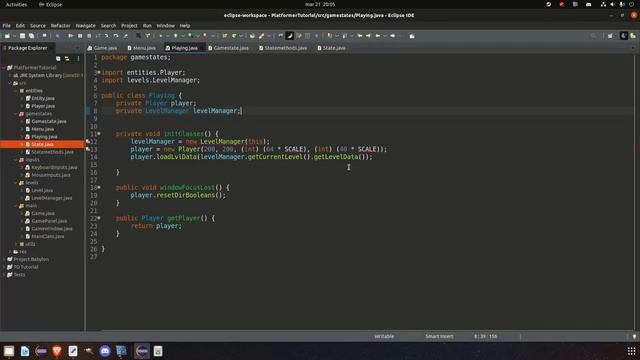The height and width of the screenshot is (360, 640).
Task: Switch to the State.java editor tab
Action: [331, 48]
